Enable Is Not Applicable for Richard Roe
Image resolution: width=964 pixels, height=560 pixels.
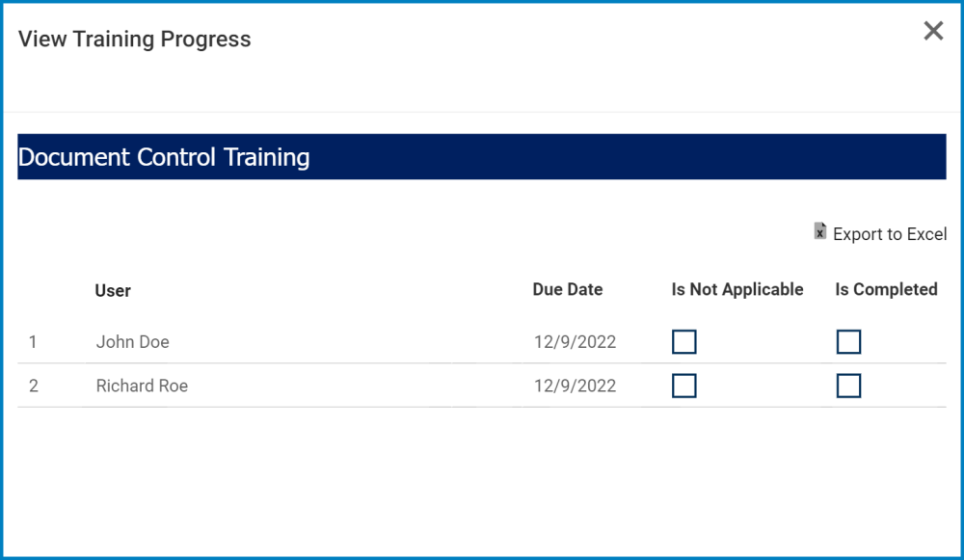pos(683,386)
